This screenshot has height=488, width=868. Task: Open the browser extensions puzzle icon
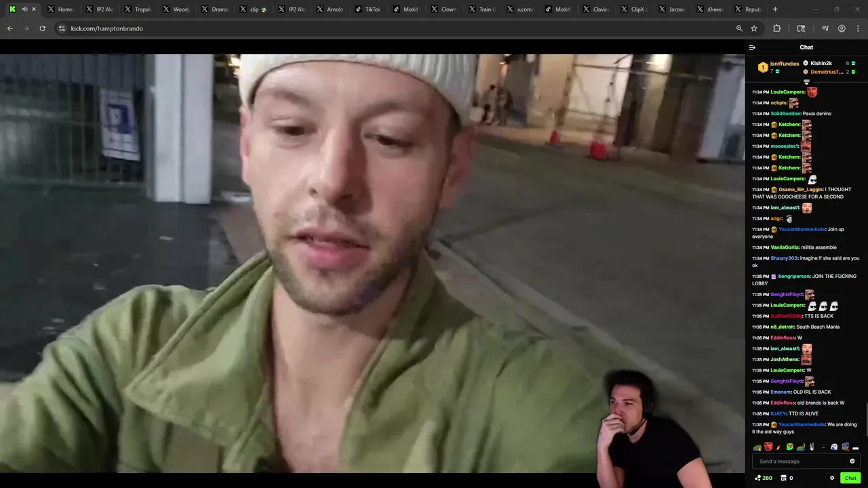[x=777, y=28]
